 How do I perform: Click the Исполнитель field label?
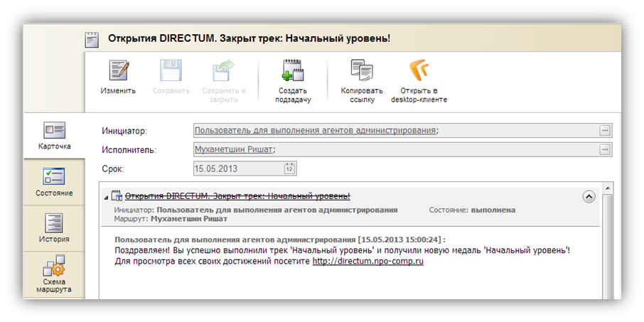[129, 150]
